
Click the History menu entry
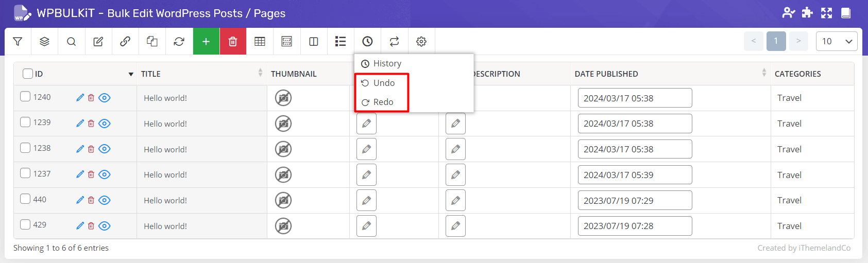coord(387,63)
